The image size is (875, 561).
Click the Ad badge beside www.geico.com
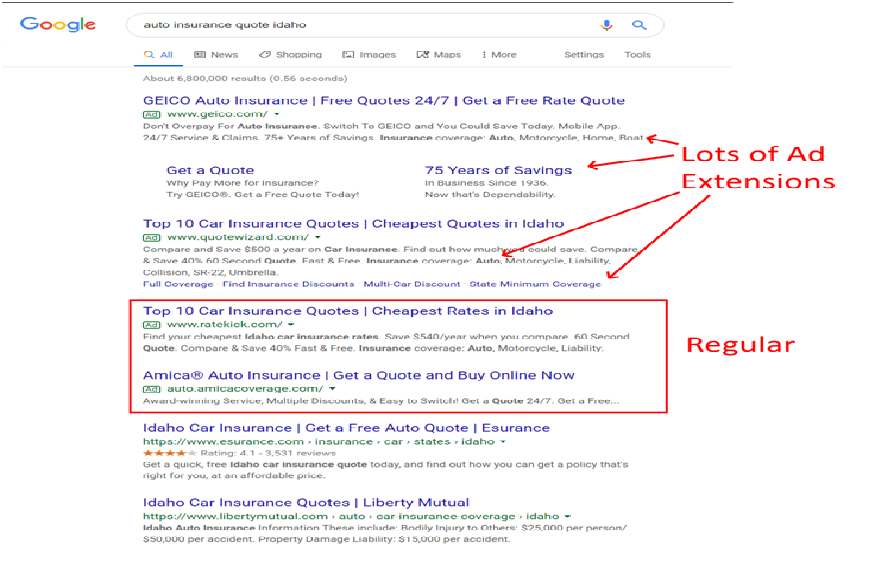click(x=152, y=114)
